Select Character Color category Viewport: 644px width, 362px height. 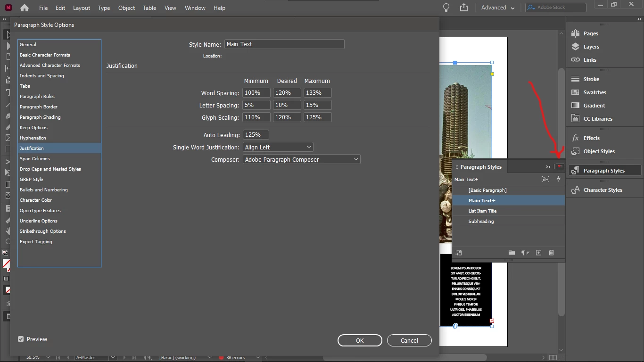59,200
